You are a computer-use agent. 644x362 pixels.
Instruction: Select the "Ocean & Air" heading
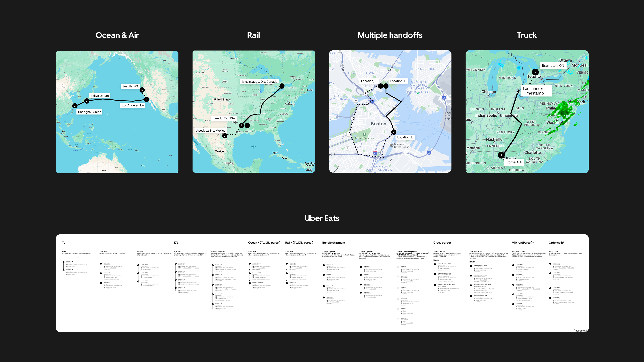point(117,35)
